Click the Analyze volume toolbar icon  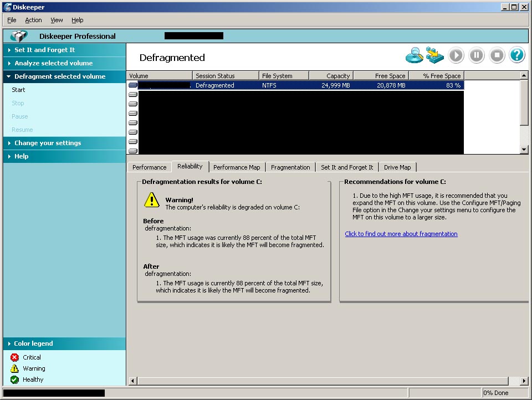click(415, 55)
